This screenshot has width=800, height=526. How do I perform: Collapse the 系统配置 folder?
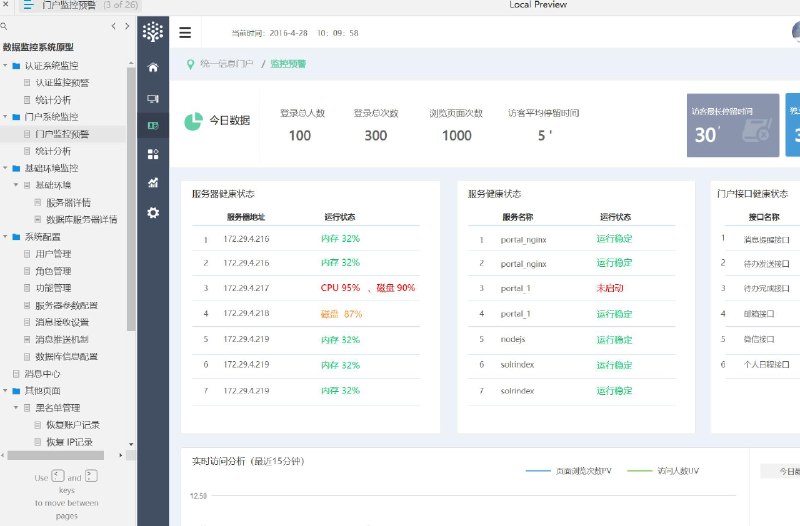click(x=5, y=237)
